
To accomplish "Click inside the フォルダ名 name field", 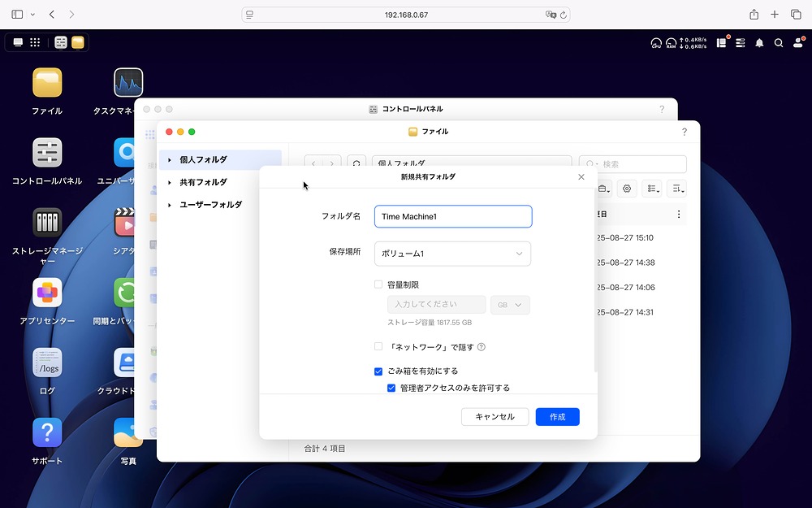I will pos(452,216).
